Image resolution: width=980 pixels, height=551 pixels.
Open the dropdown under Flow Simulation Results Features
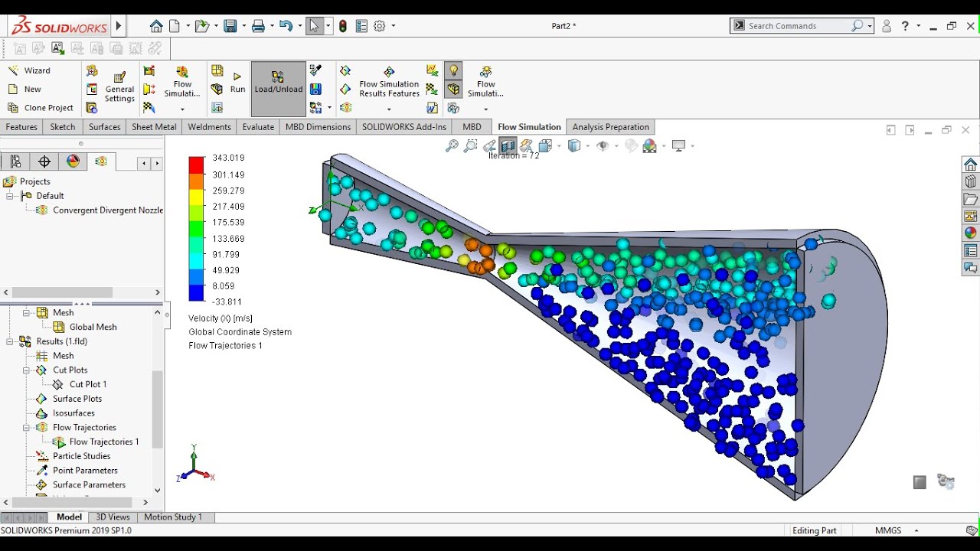(389, 109)
